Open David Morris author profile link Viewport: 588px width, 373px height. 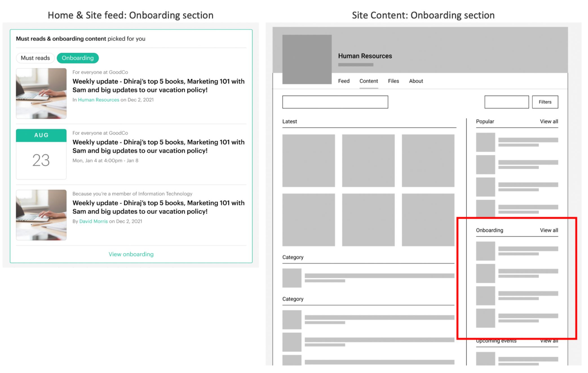coord(93,221)
